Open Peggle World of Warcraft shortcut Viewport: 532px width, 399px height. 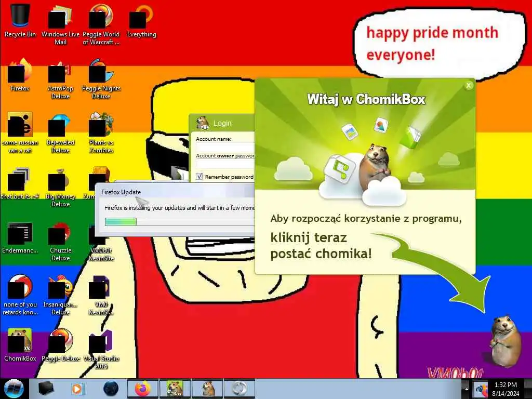pos(101,24)
